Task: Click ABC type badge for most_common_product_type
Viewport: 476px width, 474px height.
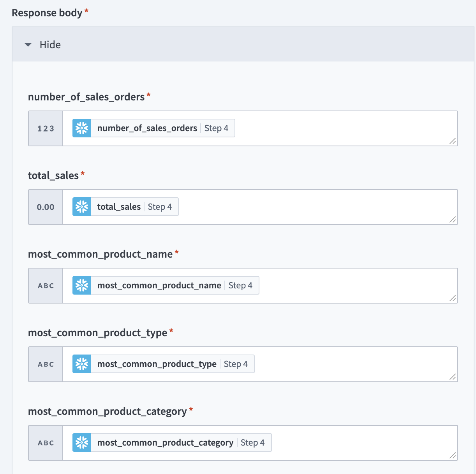Action: tap(46, 364)
